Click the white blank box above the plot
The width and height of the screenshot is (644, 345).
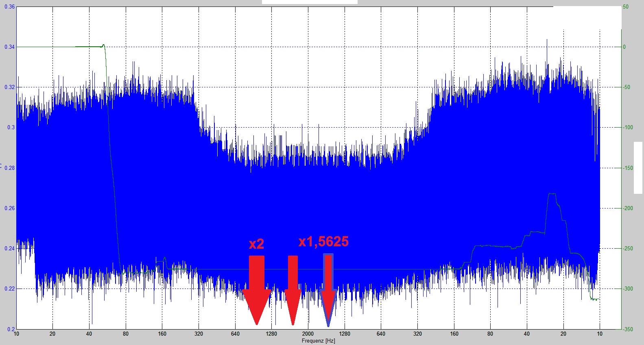pos(309,2)
